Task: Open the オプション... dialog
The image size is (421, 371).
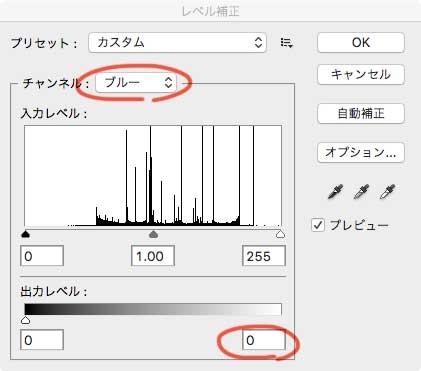Action: (361, 152)
